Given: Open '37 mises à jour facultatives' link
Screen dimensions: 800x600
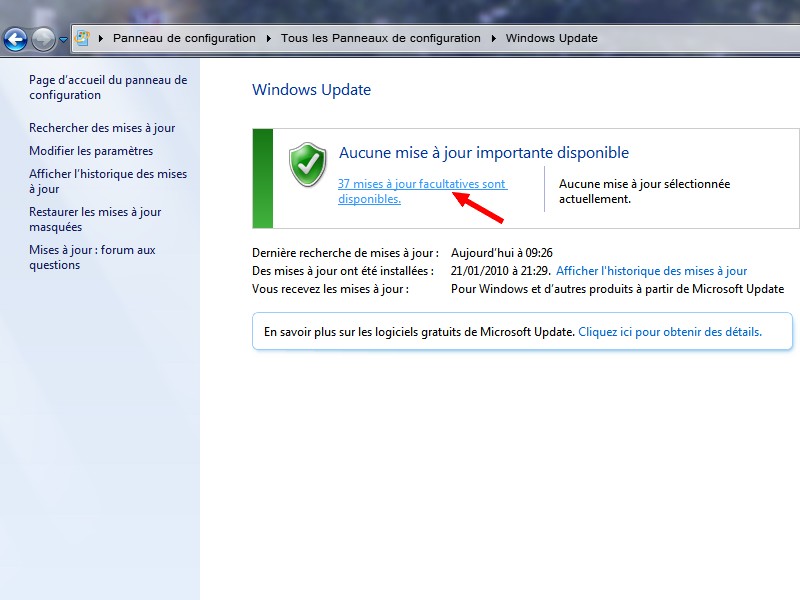Looking at the screenshot, I should [x=421, y=185].
